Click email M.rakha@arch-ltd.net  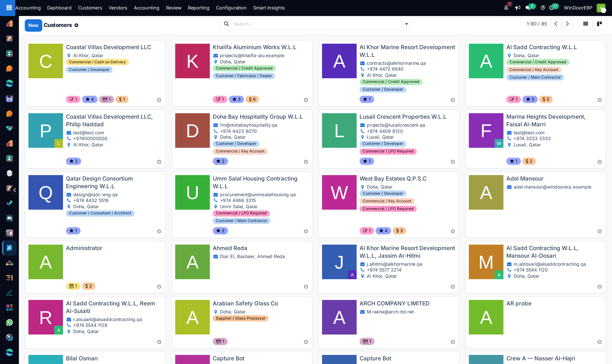pos(390,312)
